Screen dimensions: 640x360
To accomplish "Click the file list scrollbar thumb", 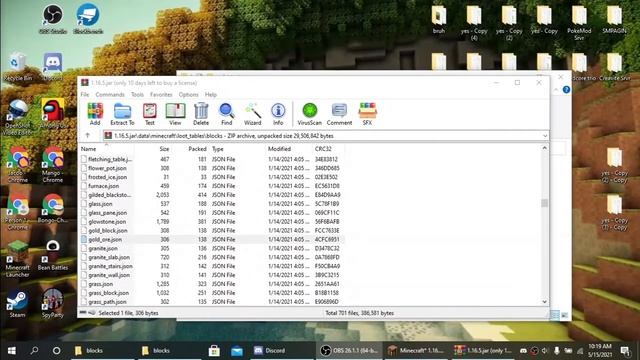I will coord(544,203).
